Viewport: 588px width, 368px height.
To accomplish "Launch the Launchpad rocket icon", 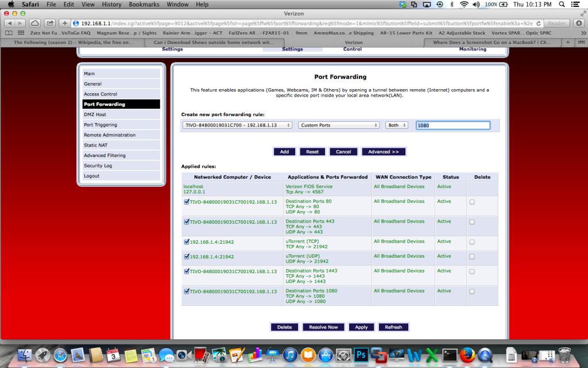I will [42, 355].
